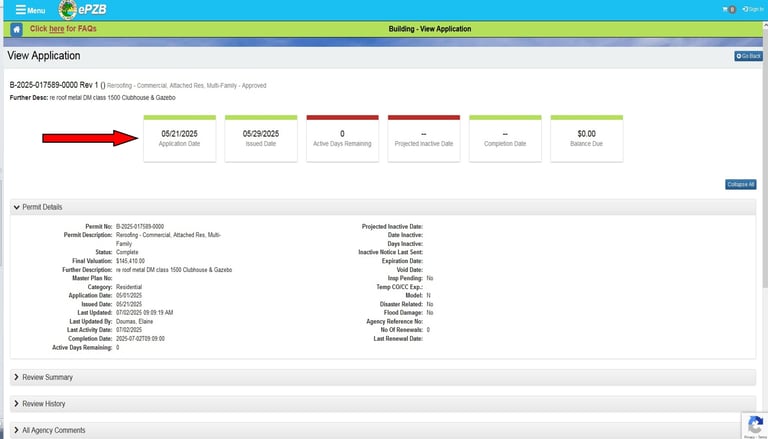Viewport: 768px width, 439px height.
Task: Click the Category value 'Residential'
Action: point(129,287)
